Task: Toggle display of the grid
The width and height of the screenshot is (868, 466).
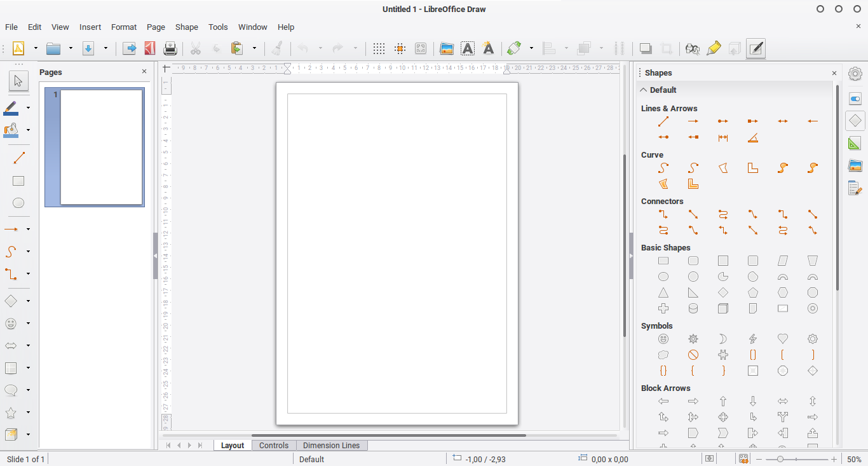Action: point(379,48)
